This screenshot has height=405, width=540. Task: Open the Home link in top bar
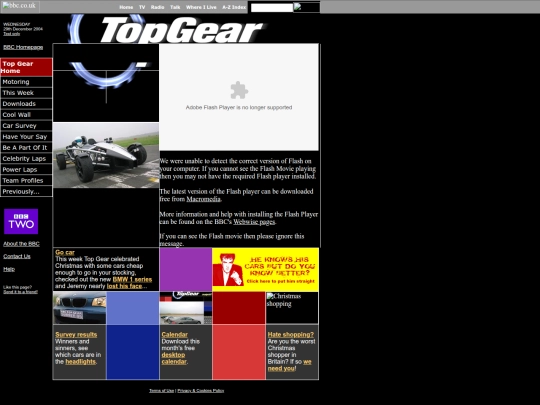[x=126, y=7]
